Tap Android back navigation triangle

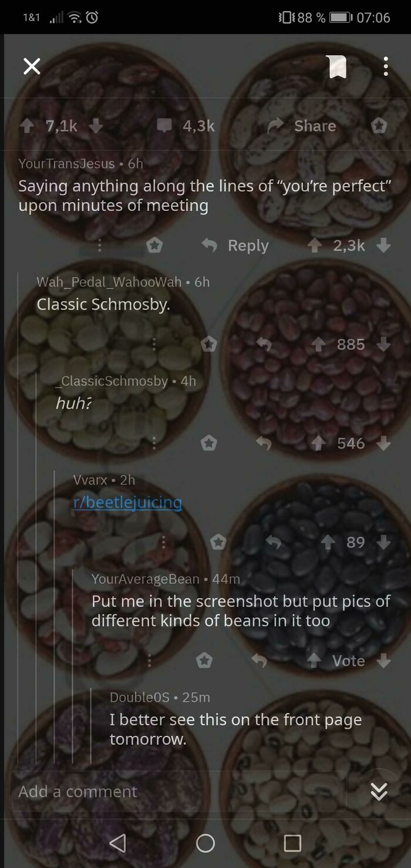(118, 843)
